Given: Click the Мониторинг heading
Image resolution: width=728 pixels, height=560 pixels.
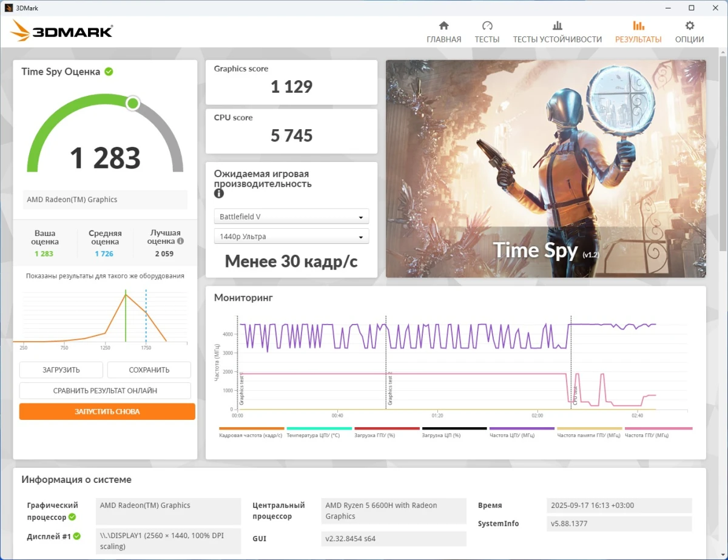Looking at the screenshot, I should (243, 298).
